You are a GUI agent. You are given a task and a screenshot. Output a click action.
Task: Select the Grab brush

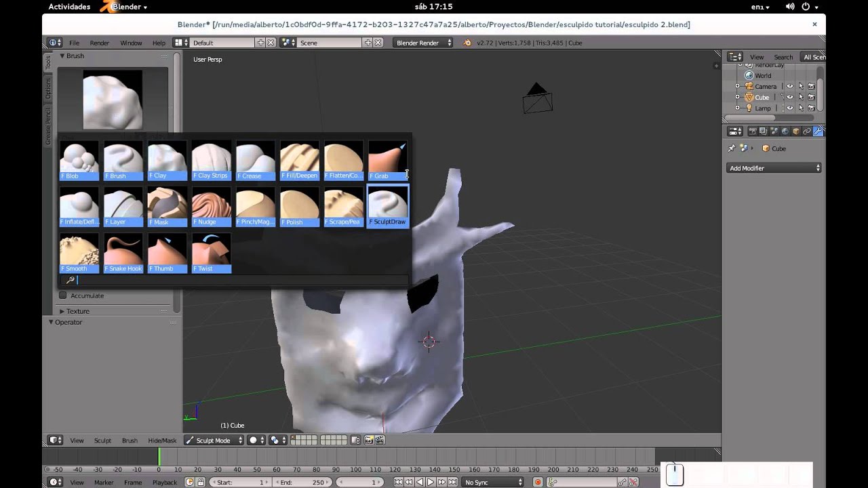388,161
